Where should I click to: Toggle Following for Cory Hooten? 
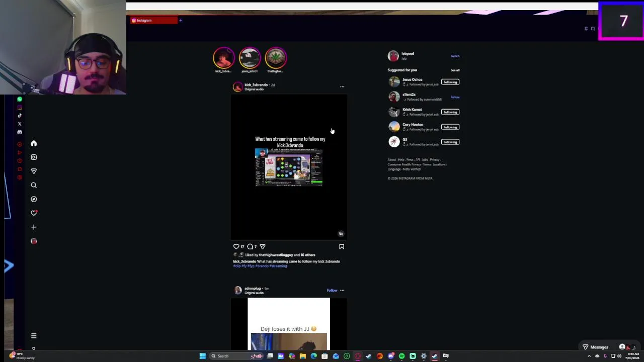[450, 127]
